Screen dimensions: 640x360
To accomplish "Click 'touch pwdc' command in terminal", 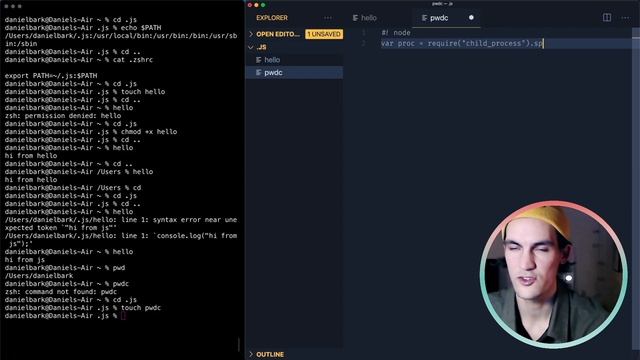I will (141, 308).
